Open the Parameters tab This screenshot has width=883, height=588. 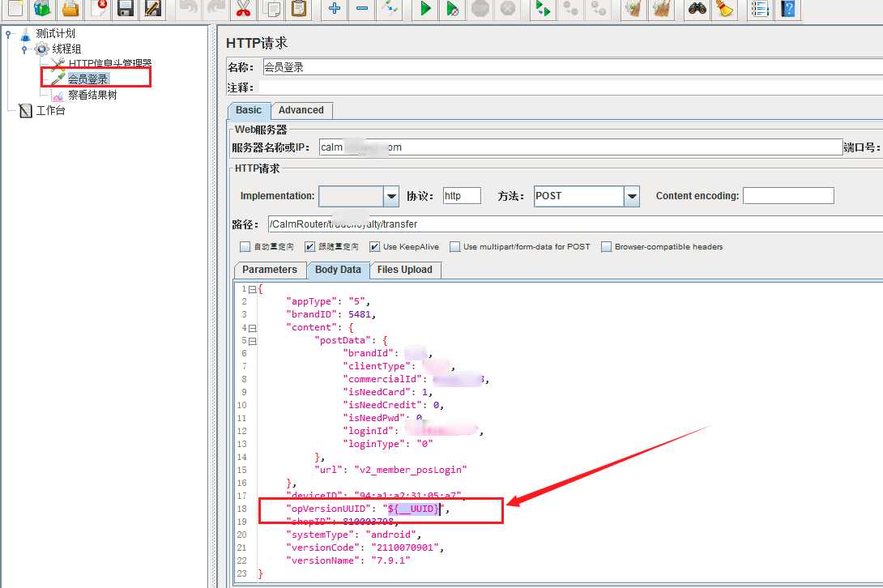pos(270,270)
